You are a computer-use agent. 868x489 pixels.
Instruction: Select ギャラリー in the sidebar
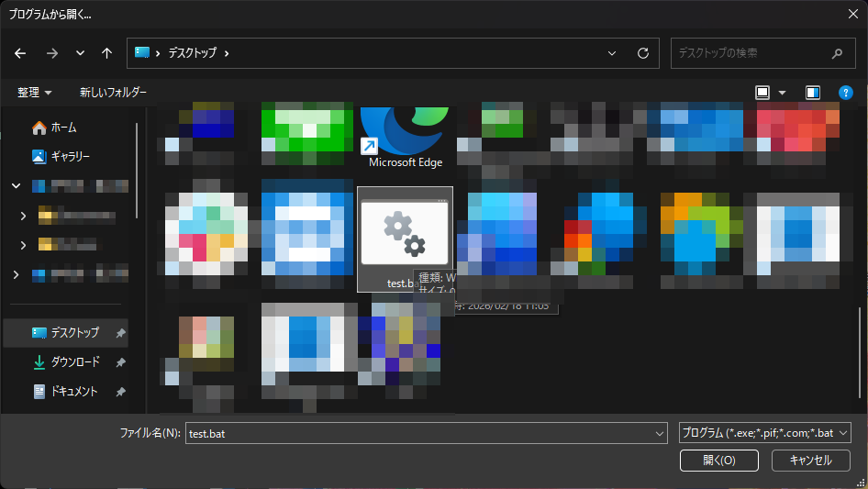70,156
